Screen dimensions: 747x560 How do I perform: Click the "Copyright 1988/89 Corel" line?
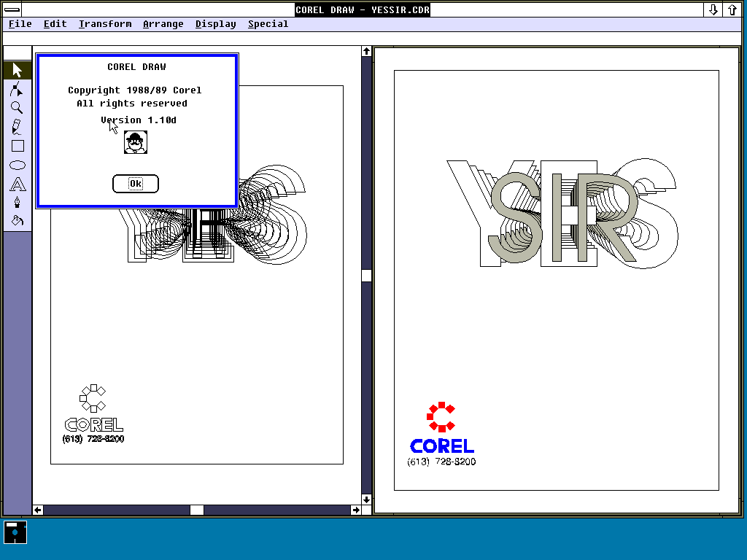(x=135, y=90)
